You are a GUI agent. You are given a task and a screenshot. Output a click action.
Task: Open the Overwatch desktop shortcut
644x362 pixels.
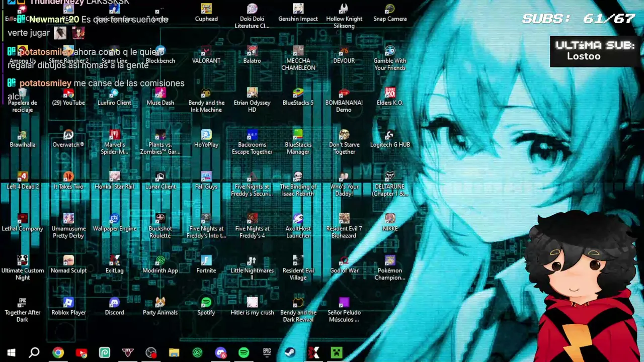68,139
